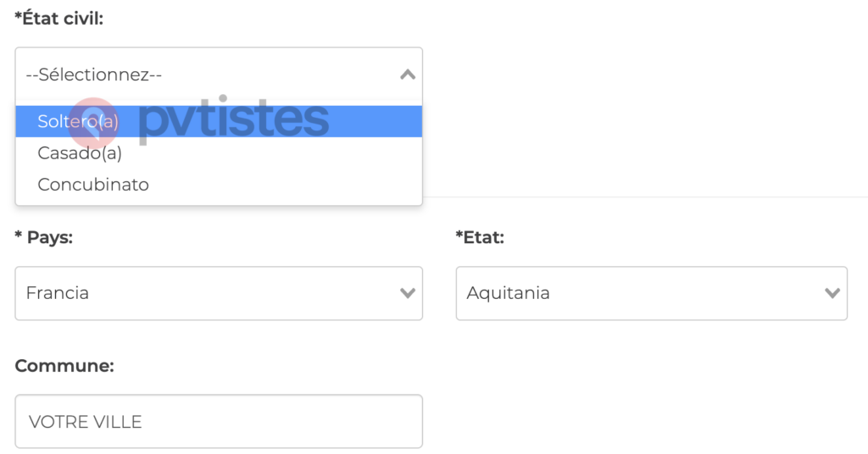The width and height of the screenshot is (868, 454).
Task: Click the horizontal divider line
Action: (644, 197)
